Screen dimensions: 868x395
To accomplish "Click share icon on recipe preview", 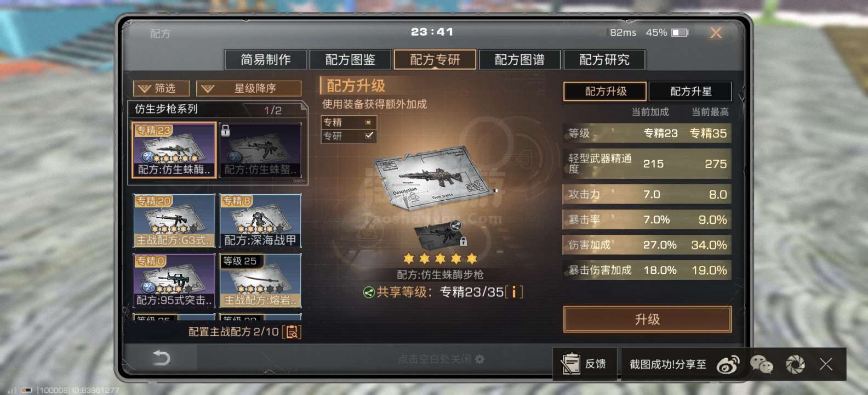I will 455,225.
